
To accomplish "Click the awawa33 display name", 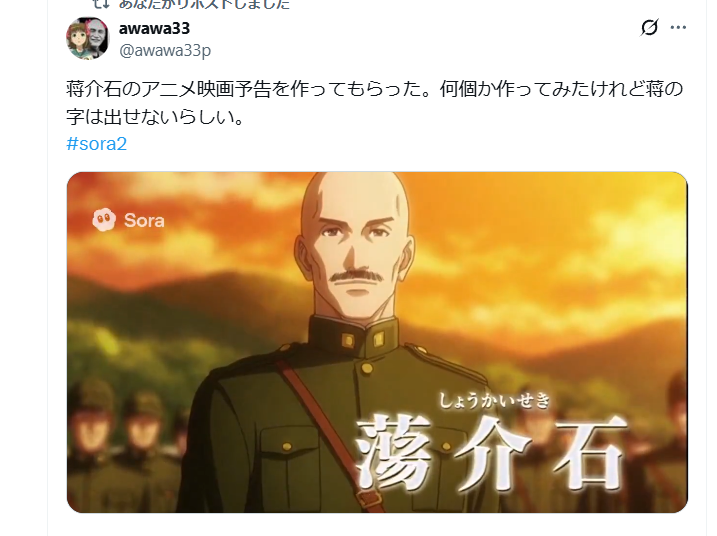I will tap(154, 28).
